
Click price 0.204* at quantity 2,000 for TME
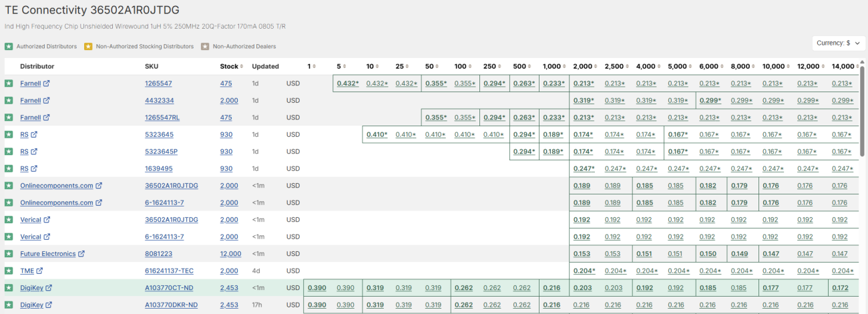pos(584,271)
